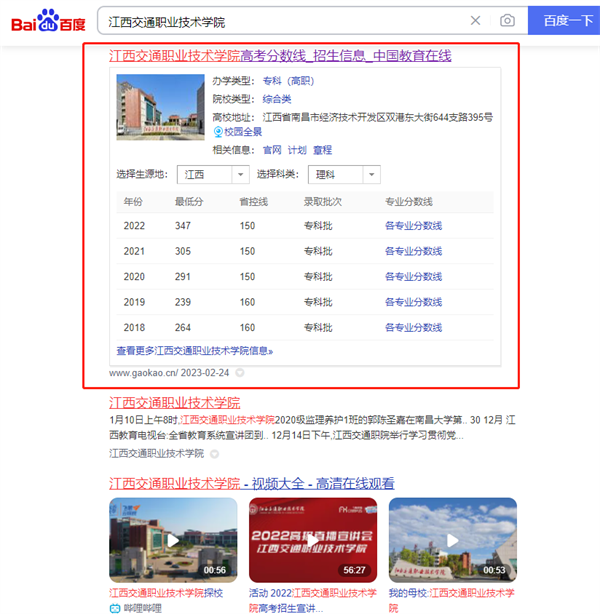Open 我的母校:江西交通职业技术学院 video caption
This screenshot has width=600, height=614.
coord(452,600)
